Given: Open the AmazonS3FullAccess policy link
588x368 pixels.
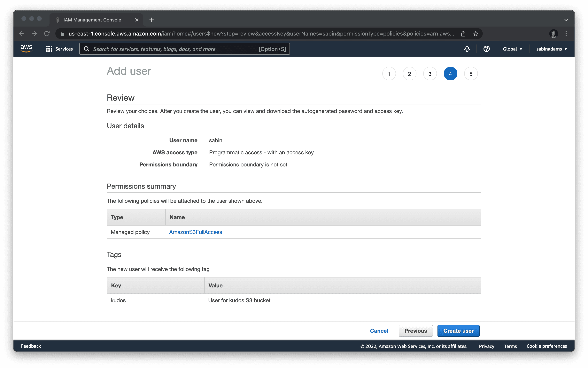Looking at the screenshot, I should pos(195,232).
